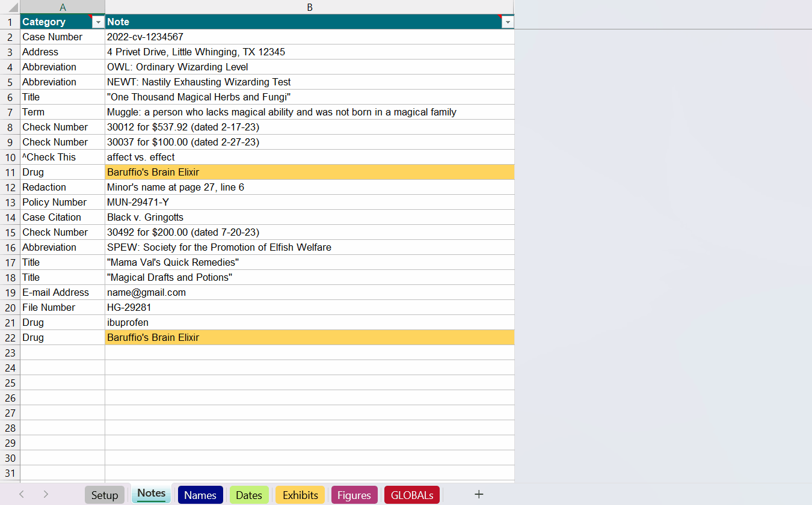The height and width of the screenshot is (505, 812).
Task: Select file number HG-29281 cell
Action: coord(310,307)
